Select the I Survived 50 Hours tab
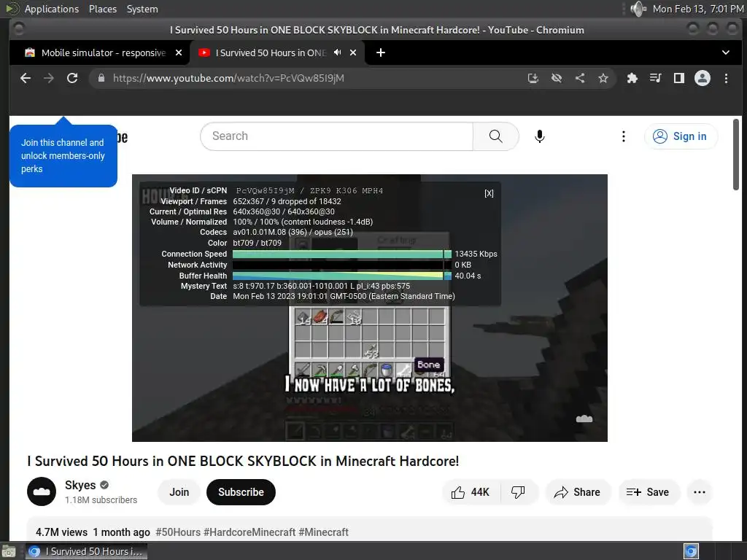747x560 pixels. pos(277,52)
